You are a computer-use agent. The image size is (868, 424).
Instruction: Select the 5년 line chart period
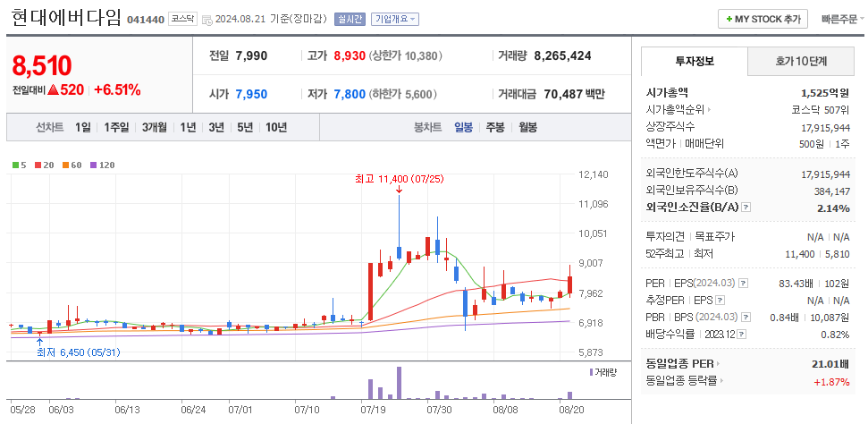(x=245, y=128)
